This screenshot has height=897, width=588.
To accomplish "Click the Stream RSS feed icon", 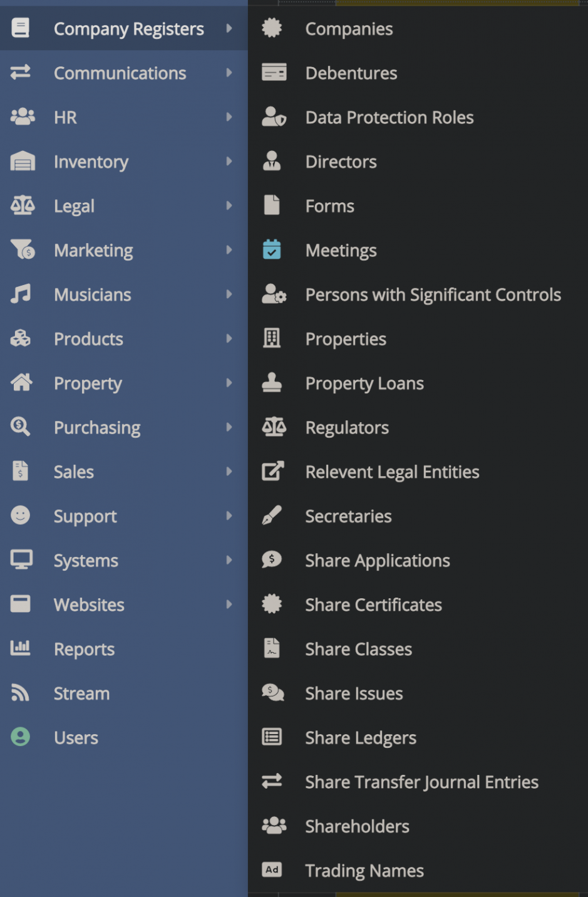I will point(21,693).
